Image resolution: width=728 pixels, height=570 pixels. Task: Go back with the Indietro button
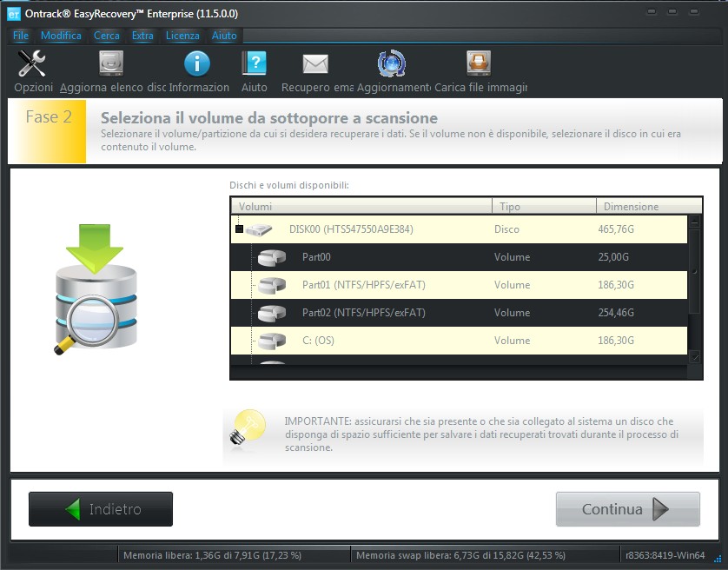101,509
